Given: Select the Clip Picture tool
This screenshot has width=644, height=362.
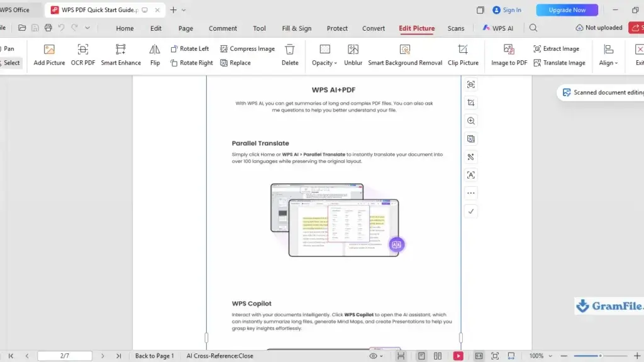Looking at the screenshot, I should click(x=463, y=55).
